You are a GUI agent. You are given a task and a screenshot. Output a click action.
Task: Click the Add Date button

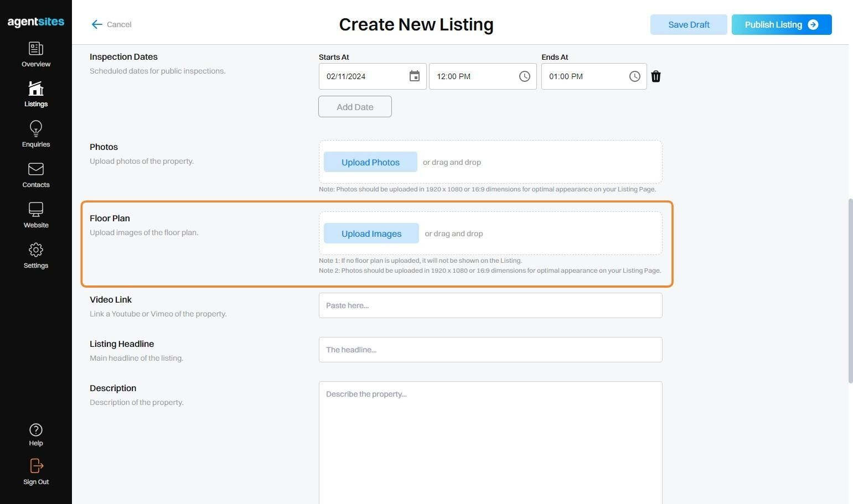pos(355,107)
